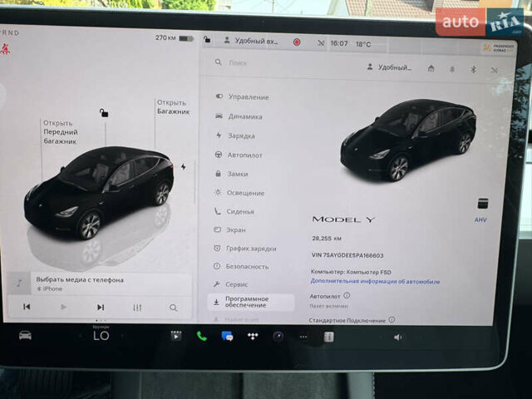Tap the speaker volume icon
532x399 pixels.
tap(397, 337)
